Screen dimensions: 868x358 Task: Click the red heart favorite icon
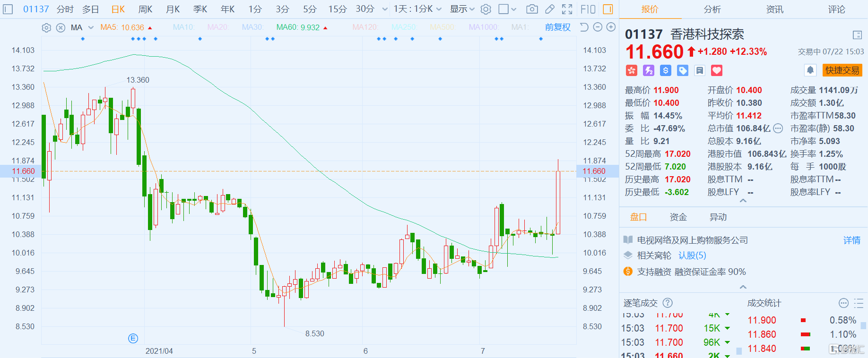[717, 70]
